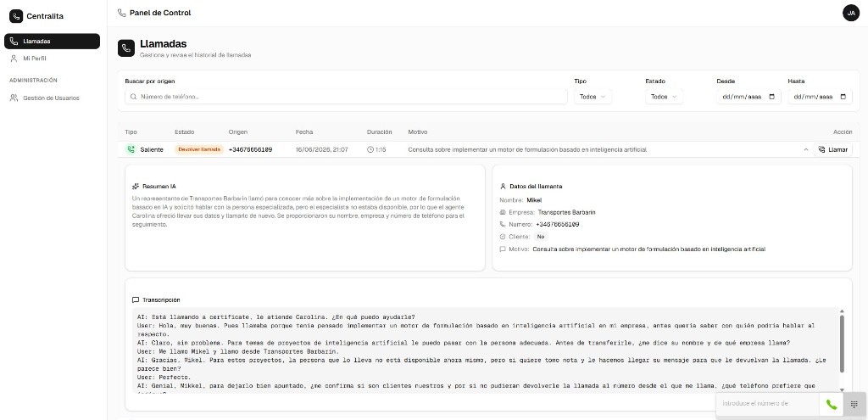Click the transcription scroll up arrow

click(x=842, y=312)
